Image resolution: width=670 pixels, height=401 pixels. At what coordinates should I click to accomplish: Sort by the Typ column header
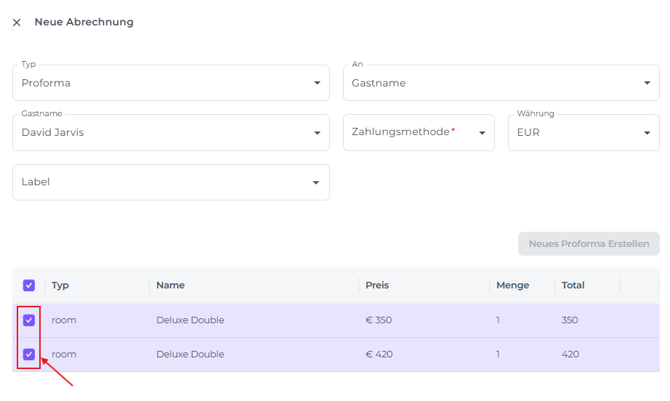pos(60,285)
